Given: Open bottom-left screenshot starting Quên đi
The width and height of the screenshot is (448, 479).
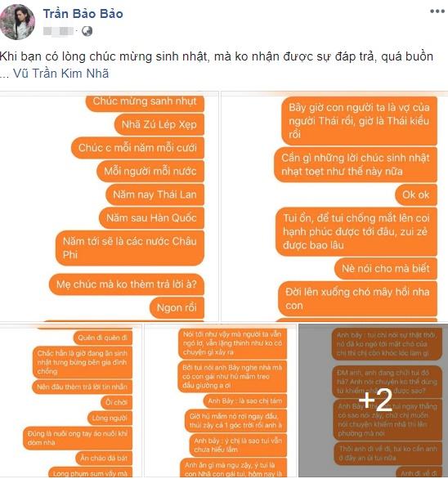Looking at the screenshot, I should 71,401.
